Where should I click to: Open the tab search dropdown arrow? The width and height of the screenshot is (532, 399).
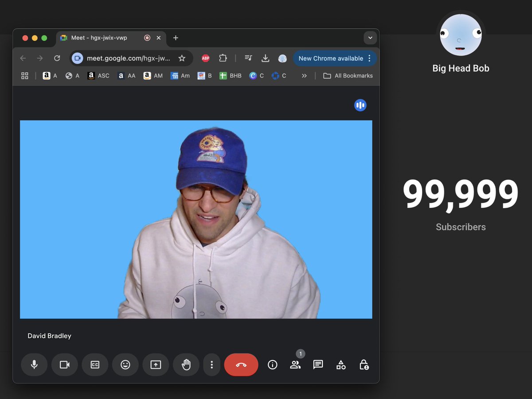point(370,38)
